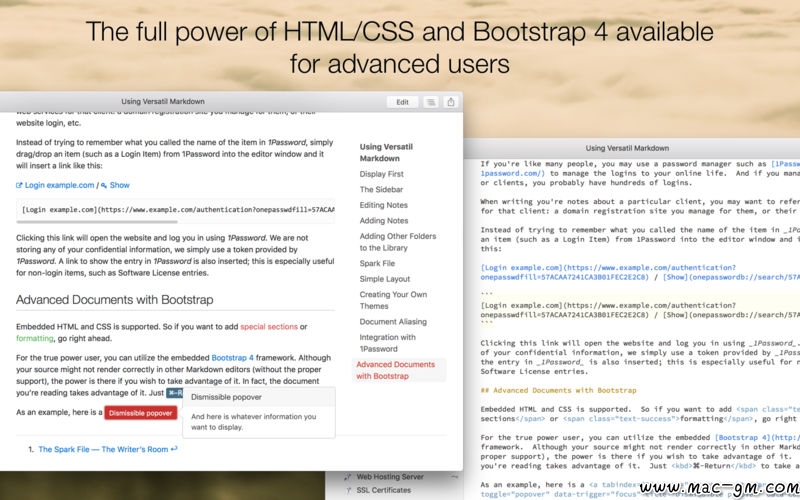Click the '[Login example.com]' code block text
The width and height of the screenshot is (800, 500).
tap(176, 210)
